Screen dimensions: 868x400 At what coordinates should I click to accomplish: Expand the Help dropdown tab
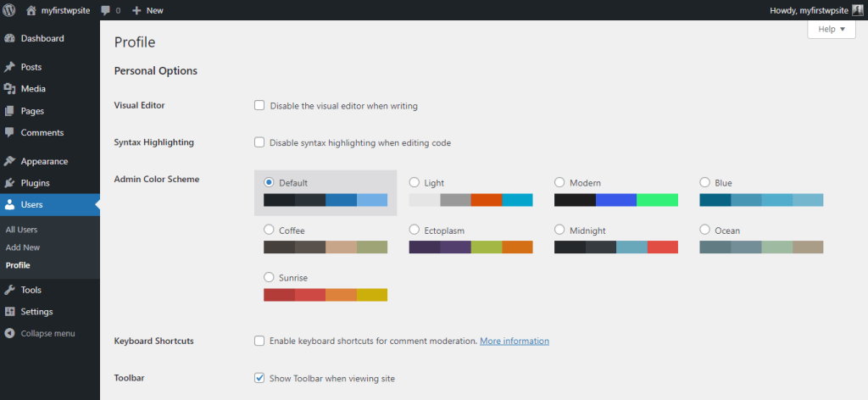click(832, 30)
